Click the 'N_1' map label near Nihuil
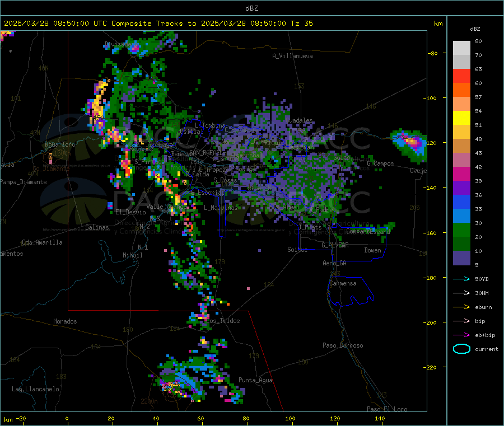 [x=143, y=247]
